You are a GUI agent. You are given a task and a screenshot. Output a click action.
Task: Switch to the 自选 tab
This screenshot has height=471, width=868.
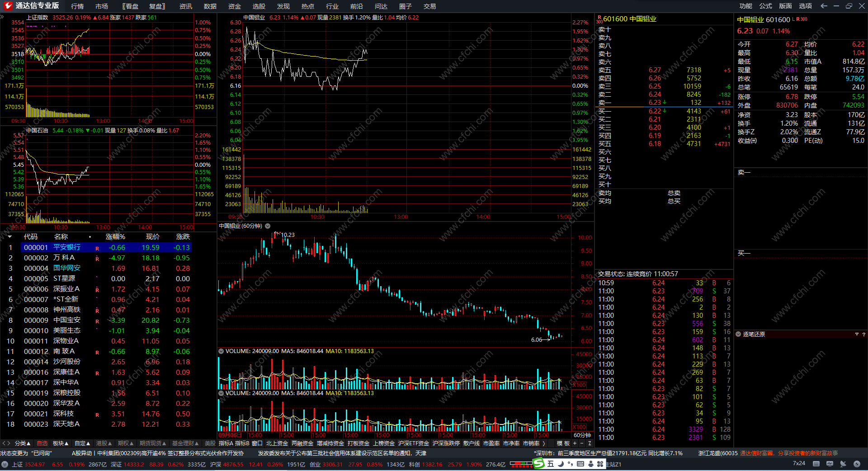(42, 443)
